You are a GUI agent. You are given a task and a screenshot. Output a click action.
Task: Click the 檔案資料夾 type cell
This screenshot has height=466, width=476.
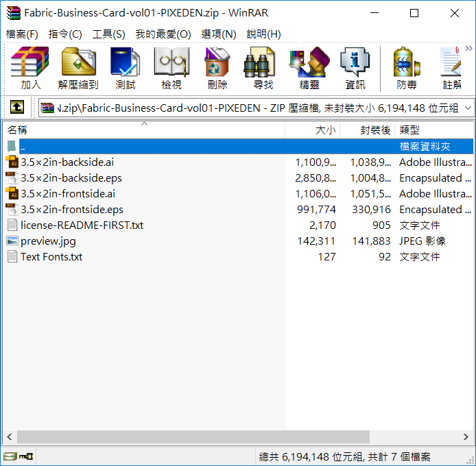coord(425,147)
